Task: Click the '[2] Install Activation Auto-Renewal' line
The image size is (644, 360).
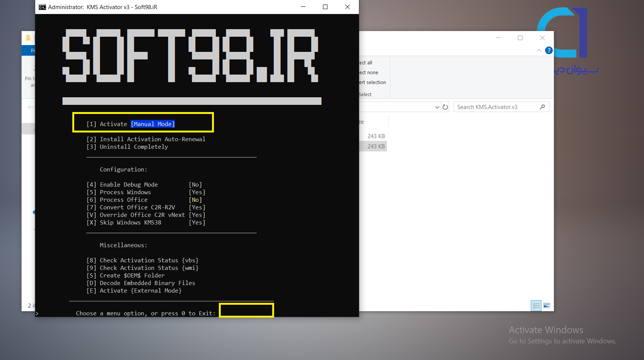Action: coord(146,139)
